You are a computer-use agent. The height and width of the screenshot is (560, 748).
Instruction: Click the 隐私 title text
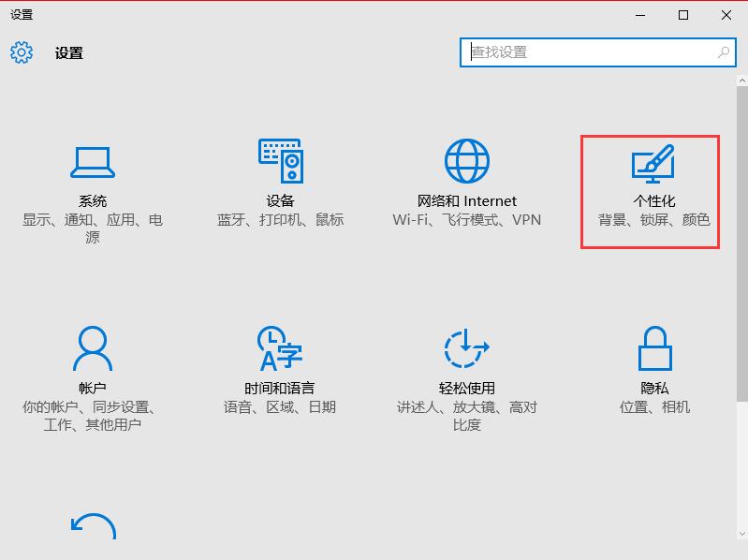[x=654, y=388]
